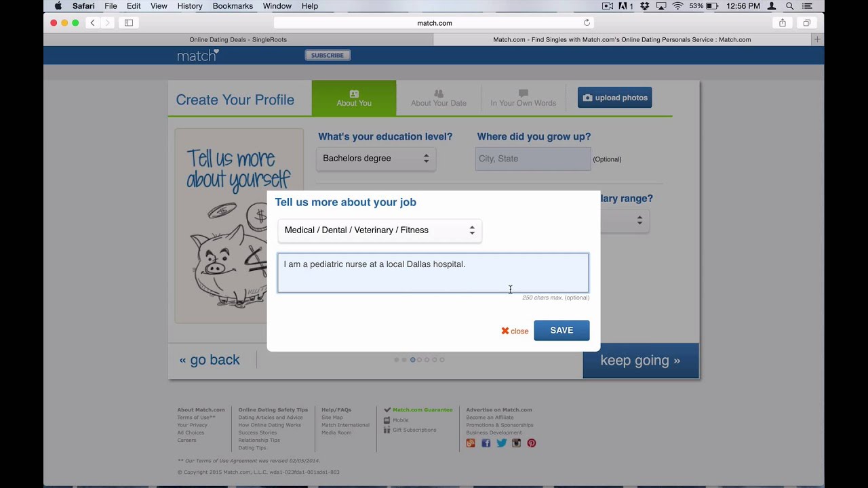
Task: Open the Dropbox menu bar icon
Action: 644,6
